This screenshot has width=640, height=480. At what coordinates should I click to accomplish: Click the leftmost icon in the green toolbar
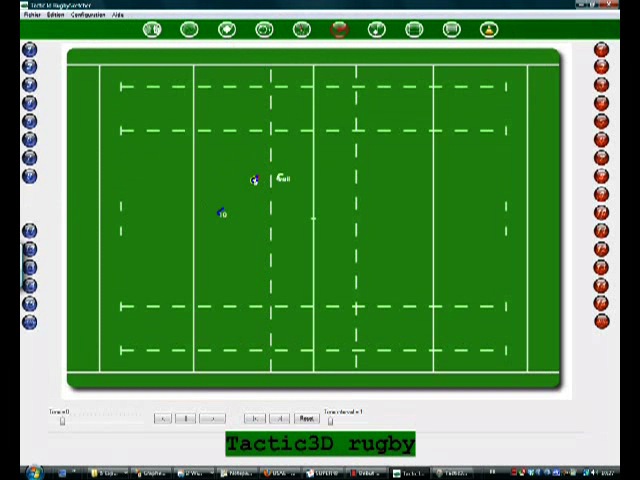coord(152,30)
